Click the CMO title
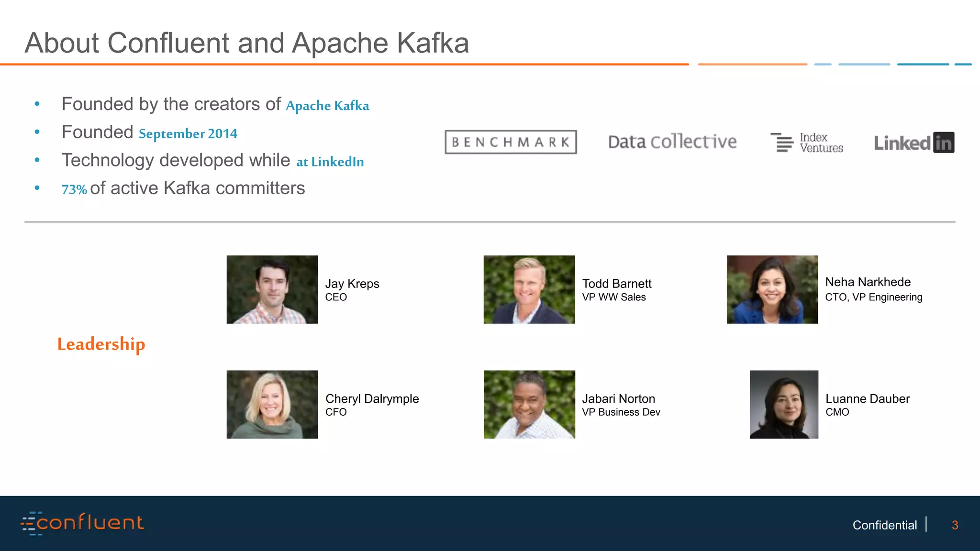Screen dimensions: 980x551 point(837,412)
